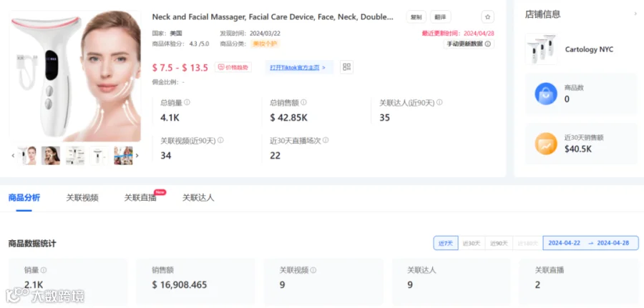Select the 近30天 time range
The width and height of the screenshot is (644, 308).
coord(472,243)
